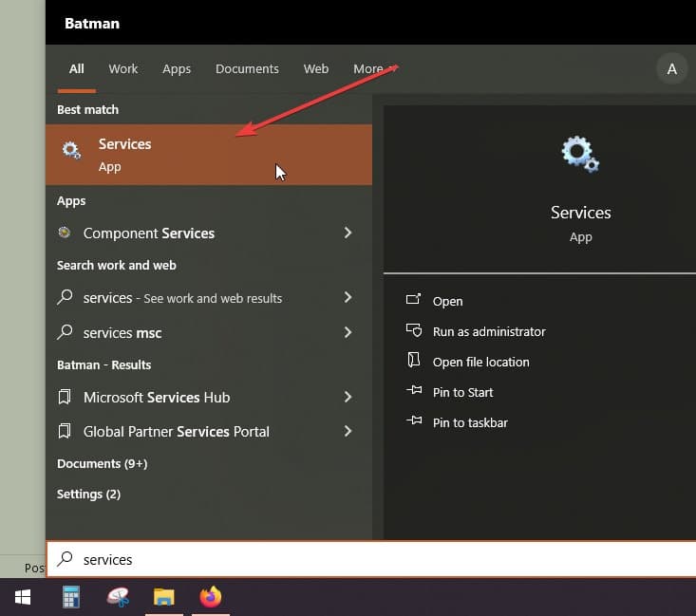The image size is (696, 616).
Task: Expand Global Partner Services Portal chevron
Action: coord(348,431)
